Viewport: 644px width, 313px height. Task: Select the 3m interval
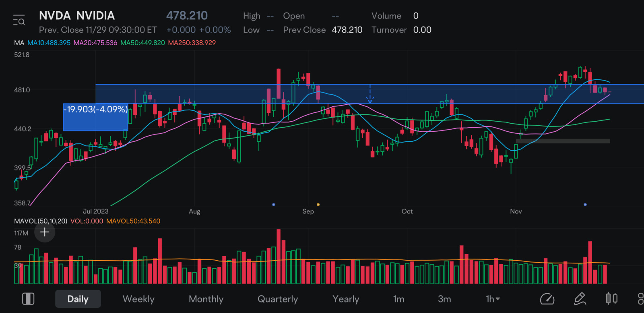click(444, 299)
